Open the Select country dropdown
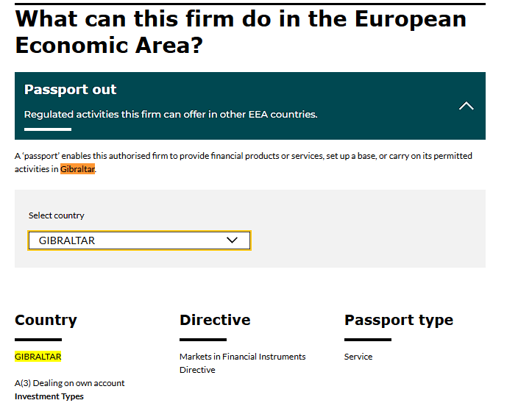The image size is (532, 414). 139,240
